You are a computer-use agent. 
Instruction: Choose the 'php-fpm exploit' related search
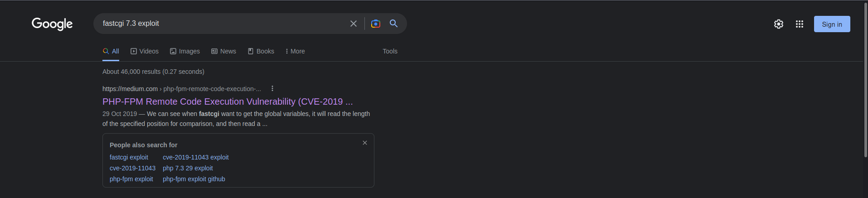click(x=131, y=179)
